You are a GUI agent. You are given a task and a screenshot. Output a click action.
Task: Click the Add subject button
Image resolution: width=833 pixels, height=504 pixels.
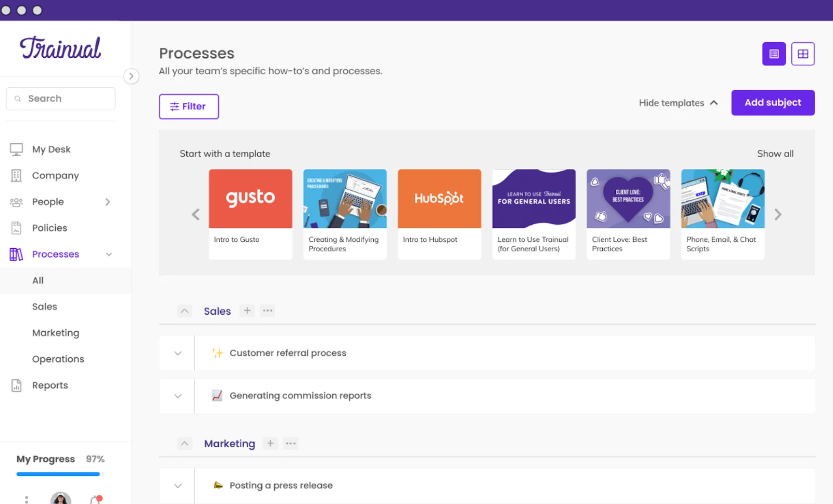pyautogui.click(x=773, y=102)
